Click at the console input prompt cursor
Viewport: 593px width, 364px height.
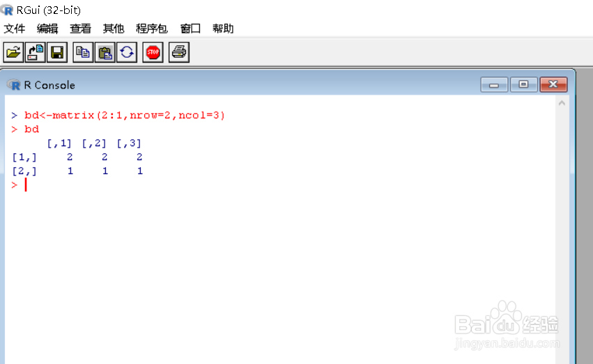coord(26,185)
